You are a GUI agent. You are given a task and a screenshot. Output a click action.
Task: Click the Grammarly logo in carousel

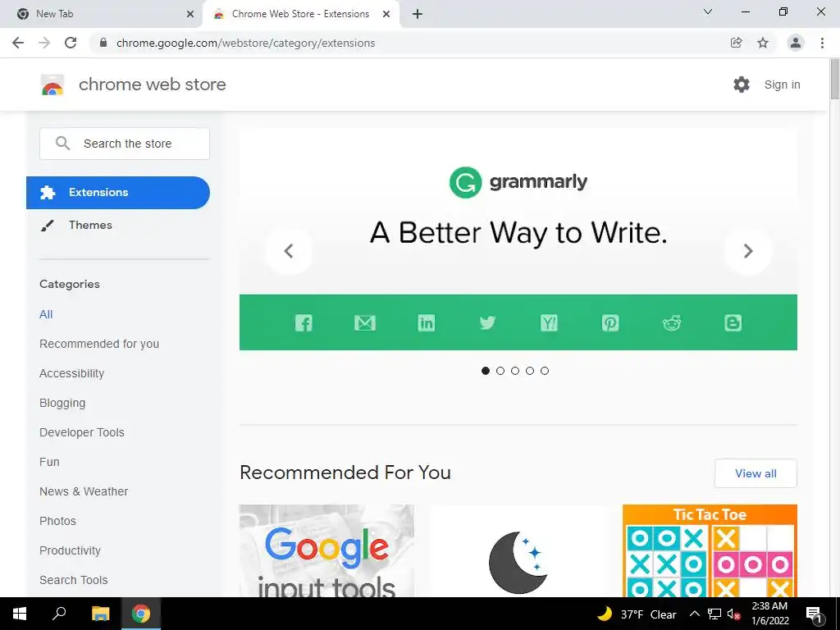pos(518,182)
